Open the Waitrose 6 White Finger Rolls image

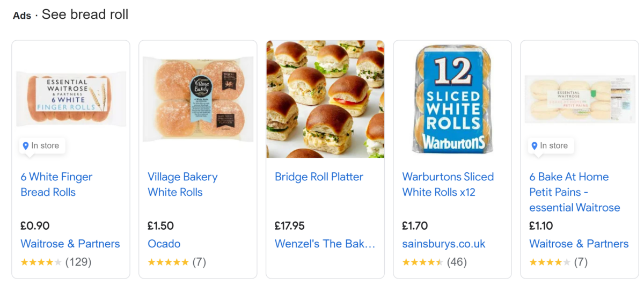click(71, 99)
